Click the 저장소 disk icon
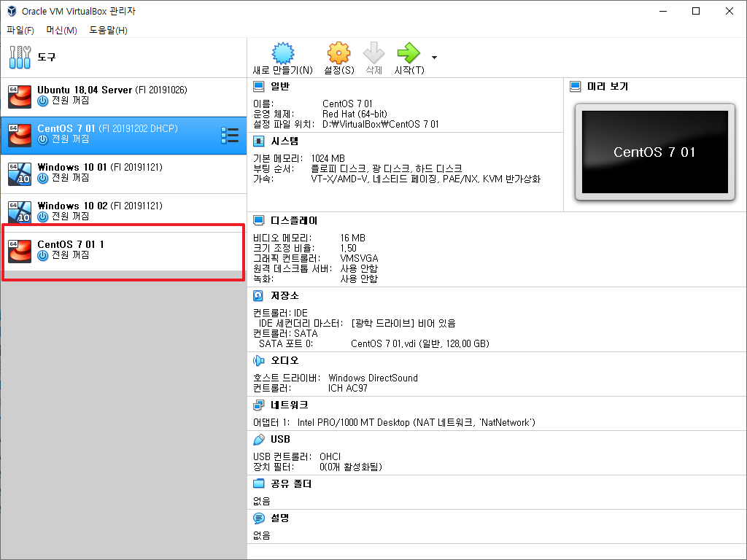747x560 pixels. coord(258,296)
